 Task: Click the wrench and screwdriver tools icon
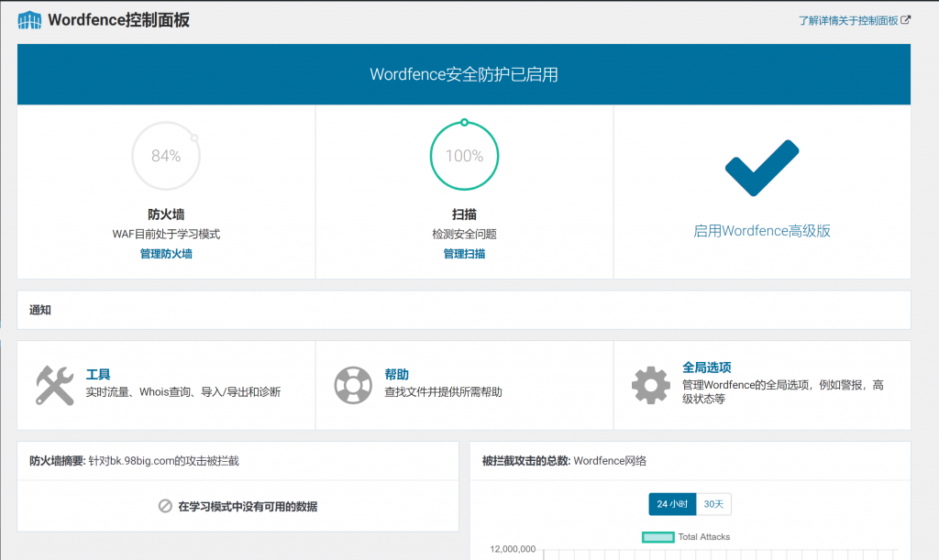pyautogui.click(x=54, y=385)
